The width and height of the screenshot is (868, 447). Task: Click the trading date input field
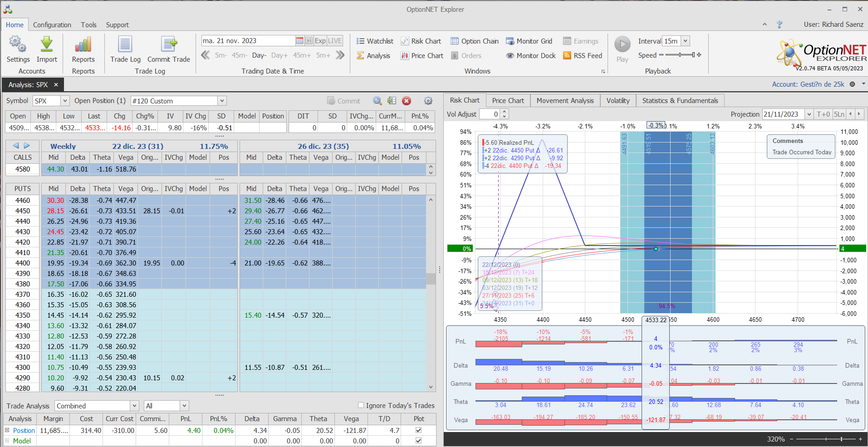point(248,41)
